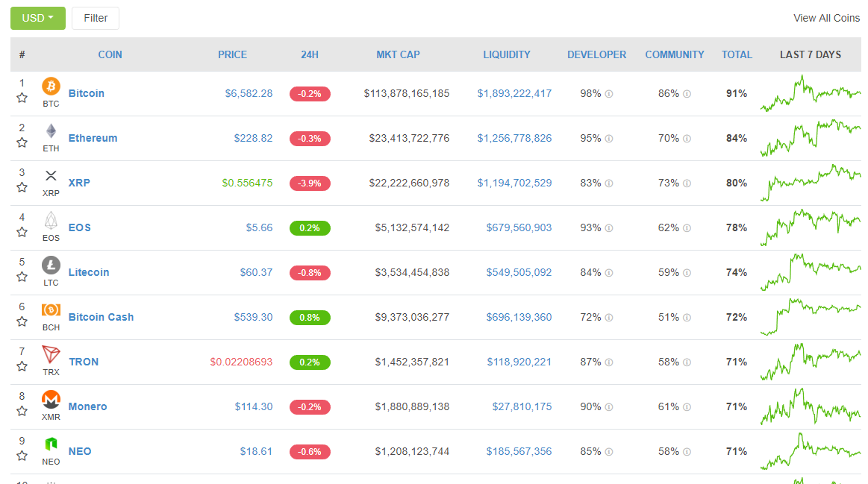Click info icon beside EOS developer 93%
Image resolution: width=868 pixels, height=484 pixels.
(x=609, y=228)
